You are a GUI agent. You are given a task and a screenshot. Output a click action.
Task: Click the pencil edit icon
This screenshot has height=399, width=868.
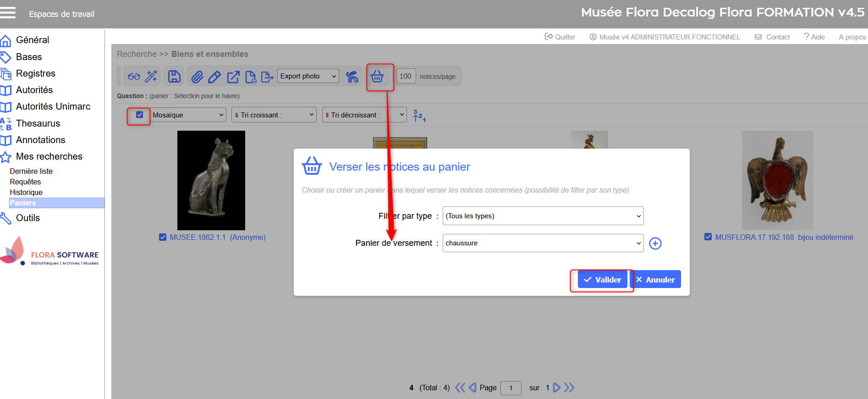pos(214,77)
